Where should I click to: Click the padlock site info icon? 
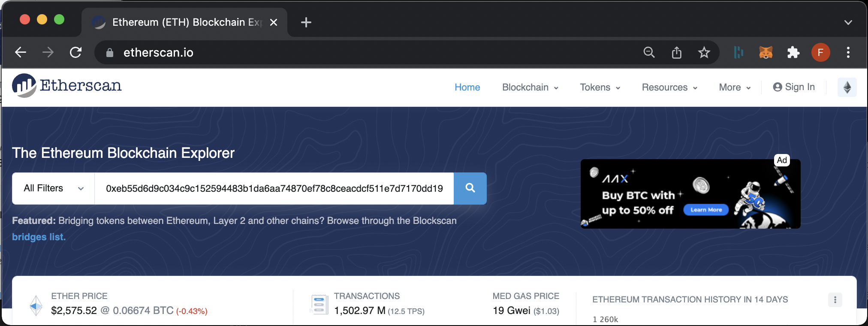[110, 52]
